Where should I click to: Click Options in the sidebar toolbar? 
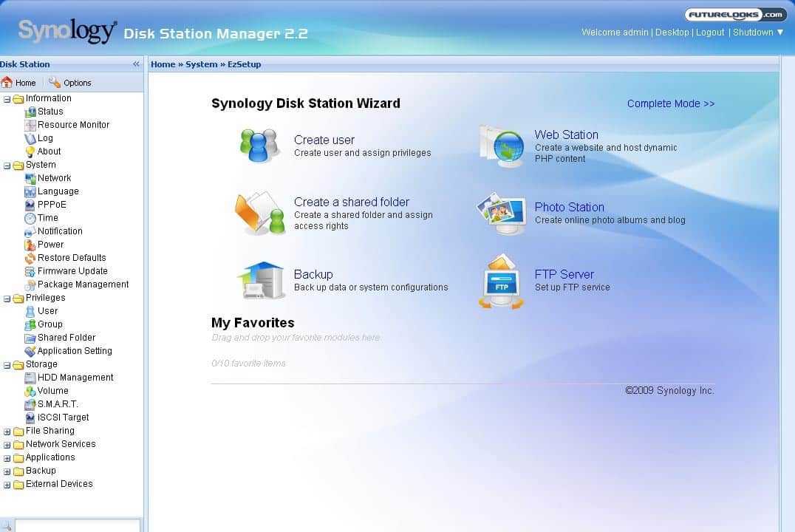(x=70, y=83)
